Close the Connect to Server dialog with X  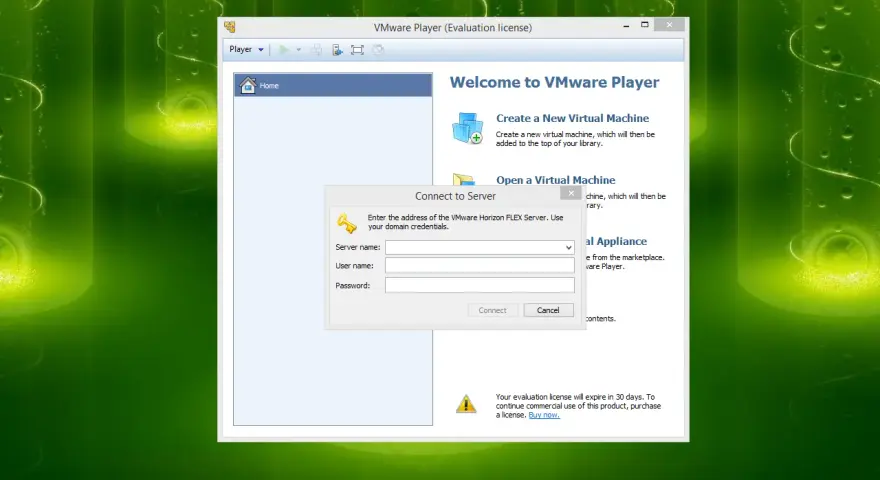(x=571, y=193)
